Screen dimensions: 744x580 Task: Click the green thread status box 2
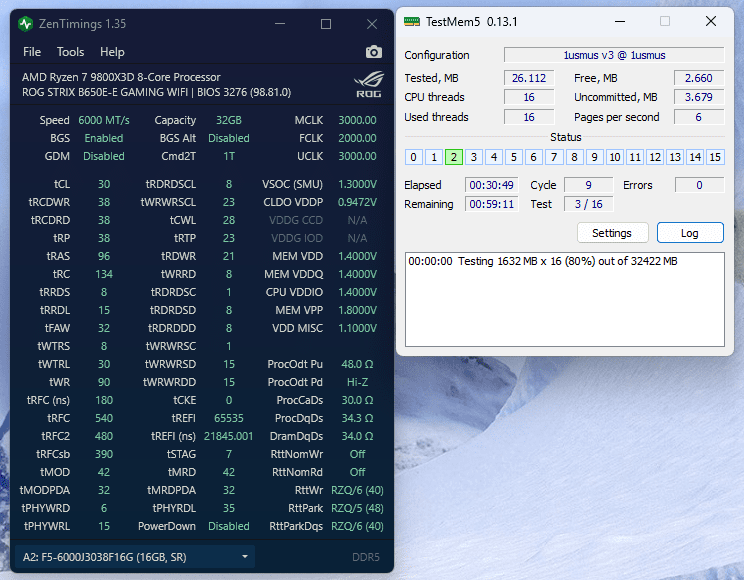tap(454, 157)
